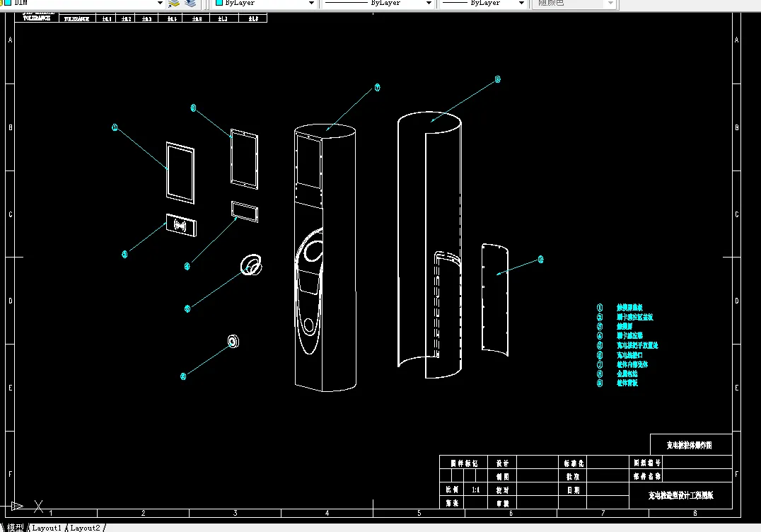This screenshot has height=532, width=761.
Task: Switch to the 模型 model tab
Action: point(15,528)
